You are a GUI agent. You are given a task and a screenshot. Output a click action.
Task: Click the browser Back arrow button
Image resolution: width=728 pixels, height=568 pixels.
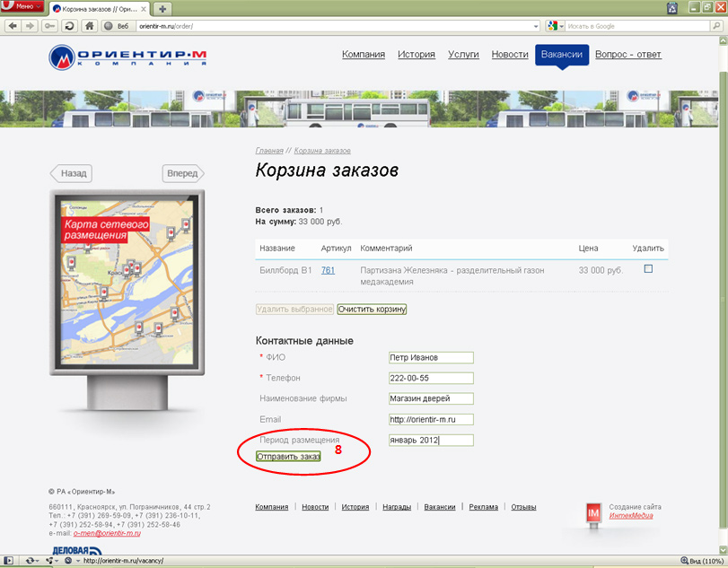click(13, 26)
